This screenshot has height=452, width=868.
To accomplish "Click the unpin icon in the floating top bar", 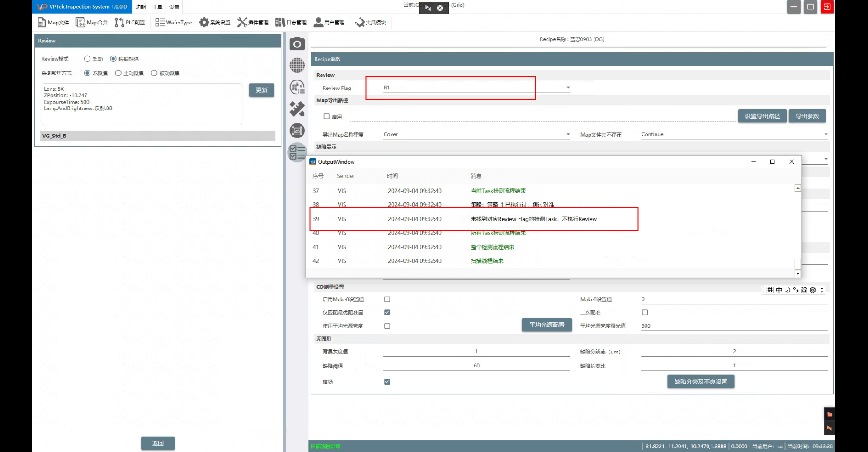I will (428, 8).
